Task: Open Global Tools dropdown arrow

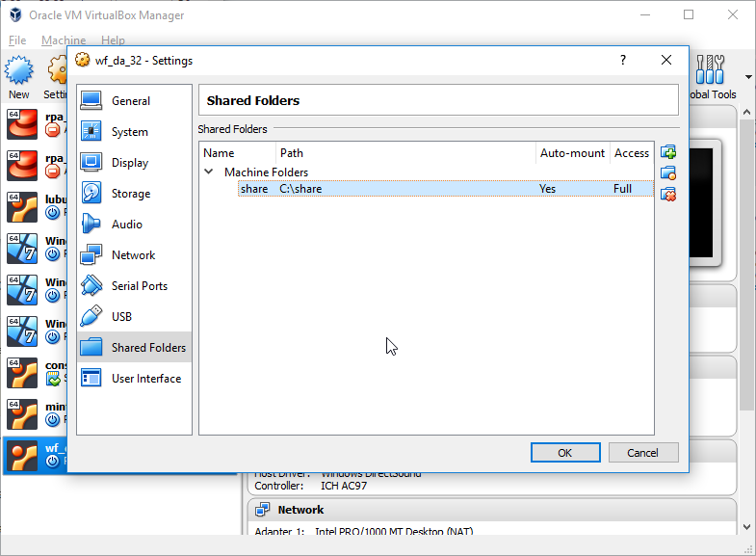Action: pyautogui.click(x=748, y=77)
